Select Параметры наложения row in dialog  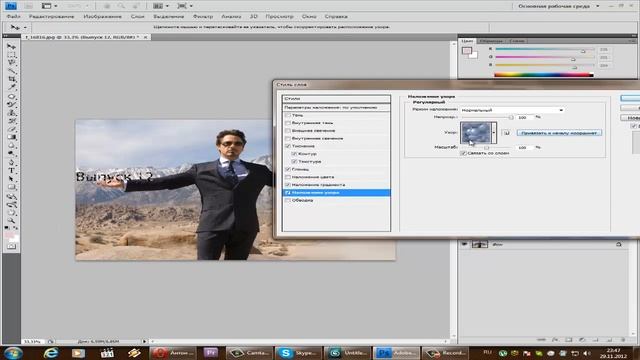[x=336, y=107]
